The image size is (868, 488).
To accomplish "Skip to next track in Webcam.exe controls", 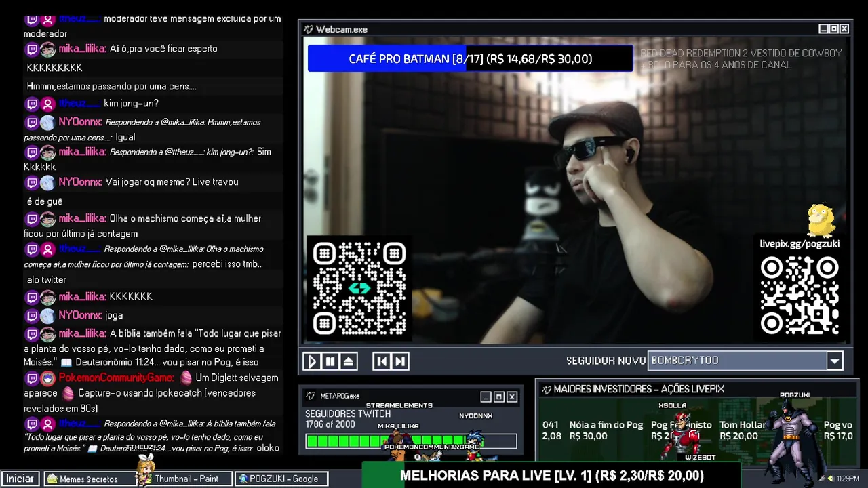I will tap(400, 361).
